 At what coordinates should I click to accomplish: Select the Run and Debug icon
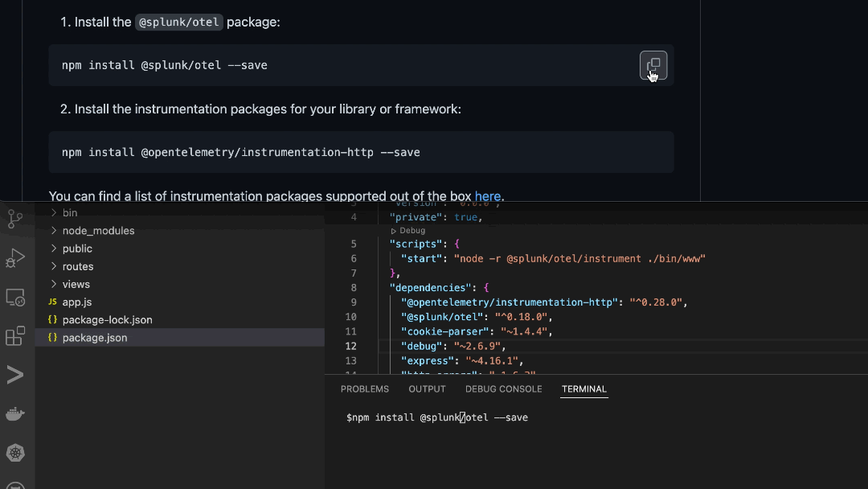pos(16,257)
